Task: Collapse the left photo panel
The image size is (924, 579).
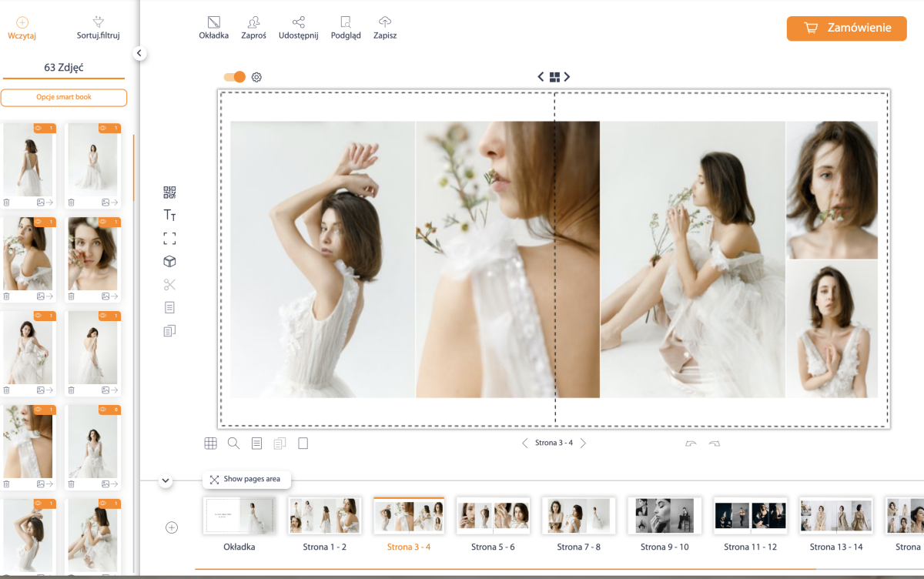Action: [139, 53]
